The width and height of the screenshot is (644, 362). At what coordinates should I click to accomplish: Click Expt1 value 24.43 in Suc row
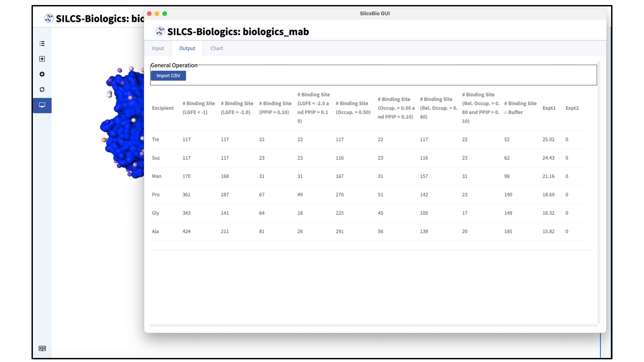[x=548, y=158]
